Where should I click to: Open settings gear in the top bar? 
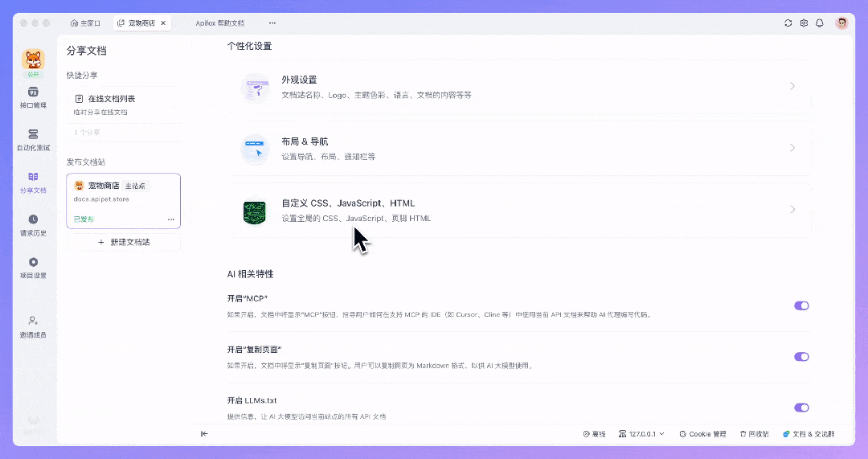point(804,23)
